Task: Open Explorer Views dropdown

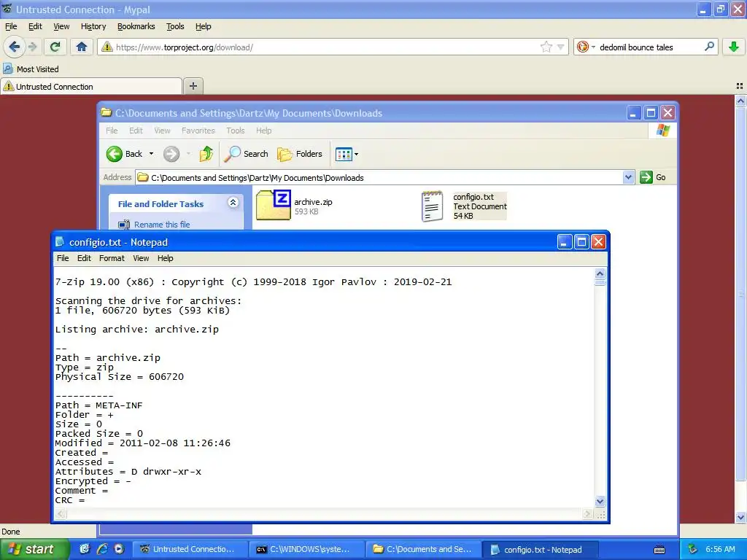Action: (347, 154)
